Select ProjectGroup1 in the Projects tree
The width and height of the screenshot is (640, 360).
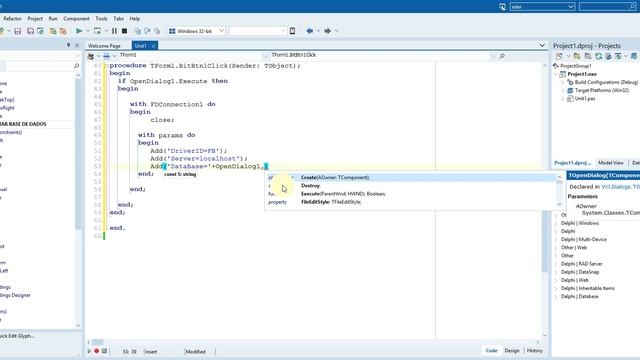[576, 66]
